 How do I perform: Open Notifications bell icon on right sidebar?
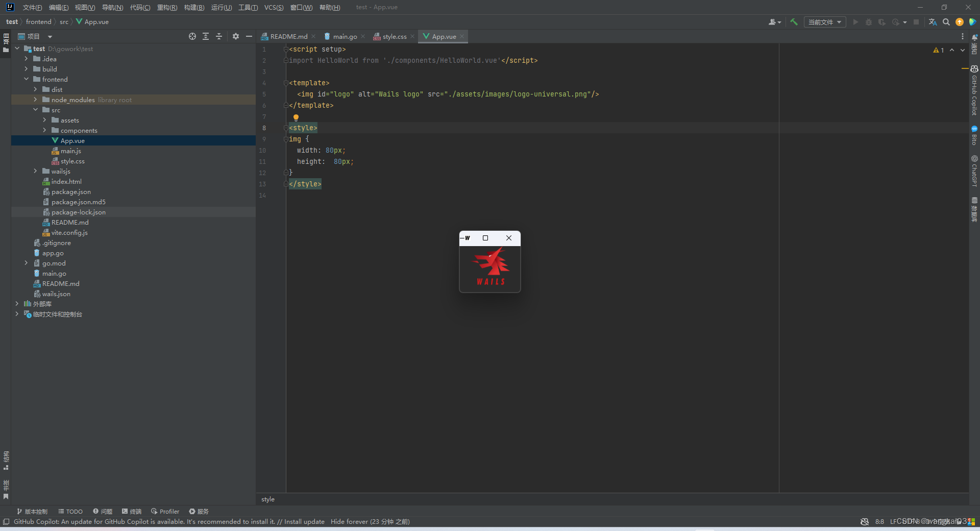(x=974, y=38)
